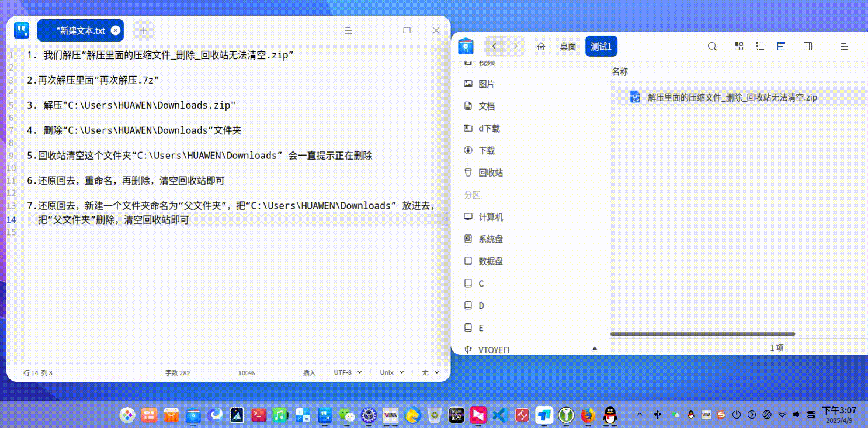This screenshot has width=868, height=428.
Task: Open 数据盘 in file manager sidebar
Action: click(x=491, y=261)
